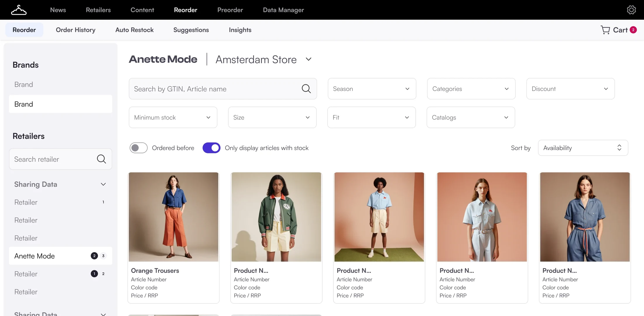This screenshot has height=316, width=644.
Task: Open navy denim jumpsuit product image
Action: [585, 217]
